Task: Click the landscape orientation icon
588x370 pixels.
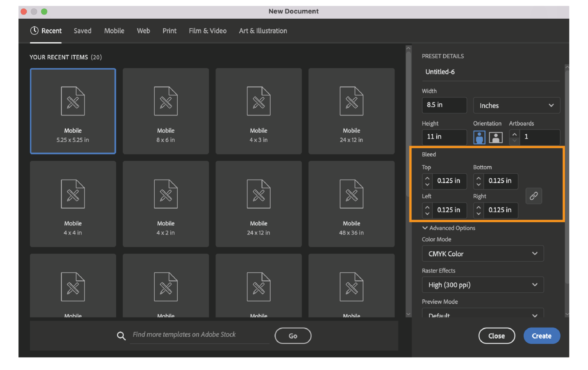Action: pyautogui.click(x=496, y=137)
